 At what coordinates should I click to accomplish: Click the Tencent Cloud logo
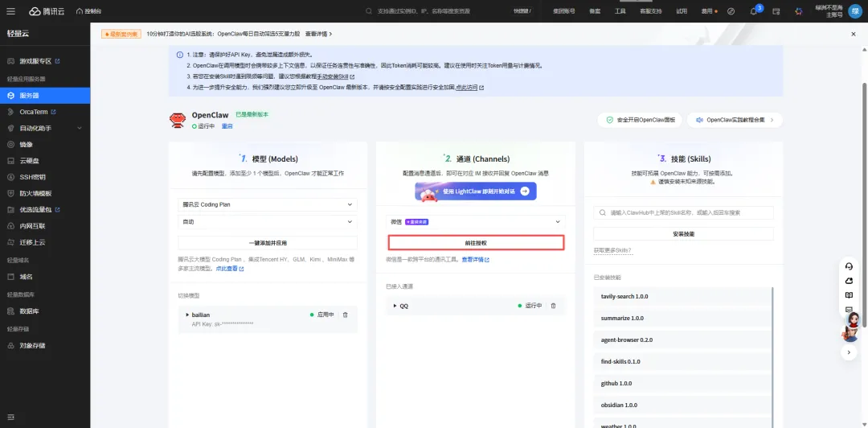pos(47,11)
